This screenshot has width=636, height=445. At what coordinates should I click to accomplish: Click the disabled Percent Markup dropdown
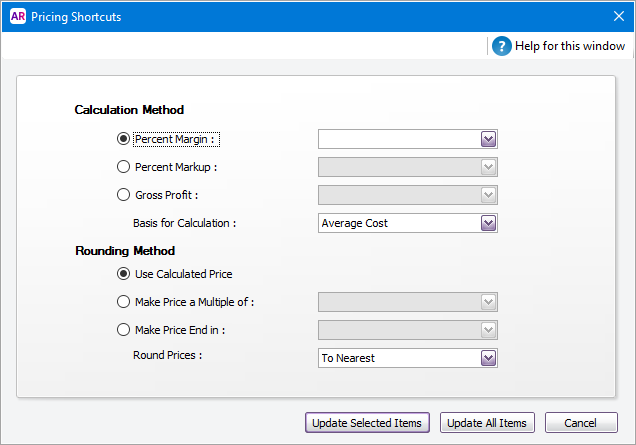pos(407,167)
